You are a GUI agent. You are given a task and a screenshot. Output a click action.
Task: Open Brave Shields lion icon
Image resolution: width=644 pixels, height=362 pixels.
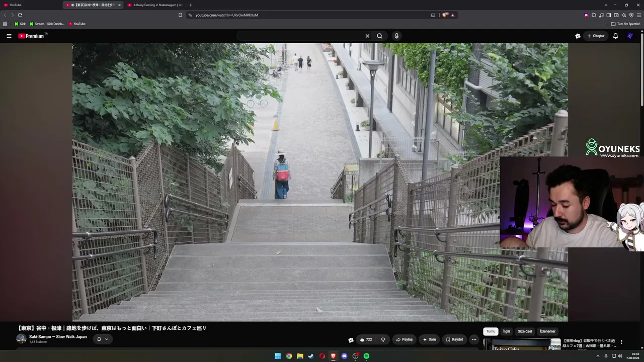coord(444,15)
